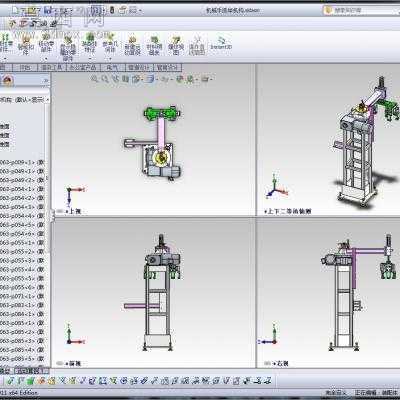Select the green gripper in top view
400x400 pixels.
(163, 113)
